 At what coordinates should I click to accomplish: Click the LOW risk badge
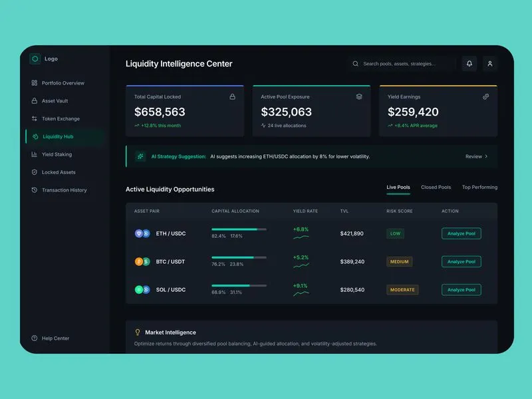(x=395, y=233)
